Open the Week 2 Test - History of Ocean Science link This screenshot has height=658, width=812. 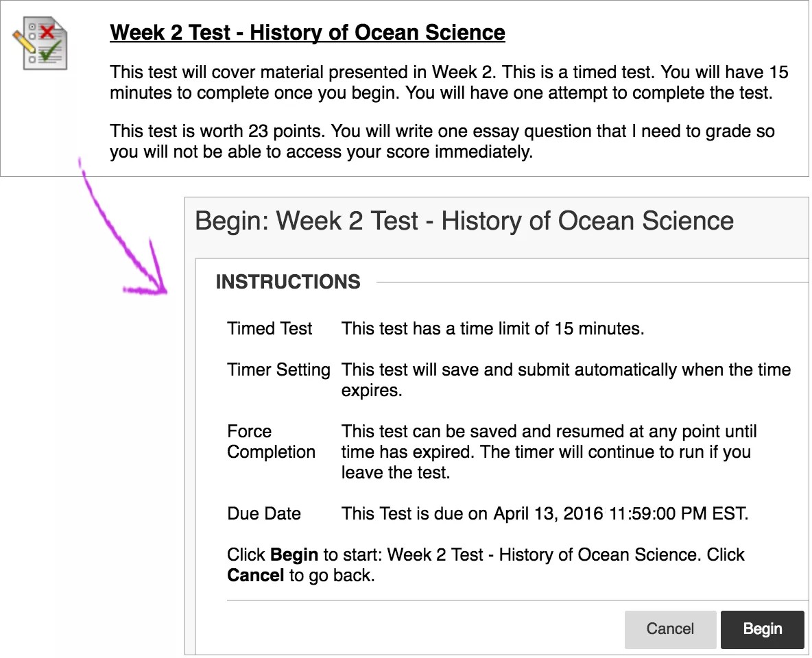click(x=307, y=32)
